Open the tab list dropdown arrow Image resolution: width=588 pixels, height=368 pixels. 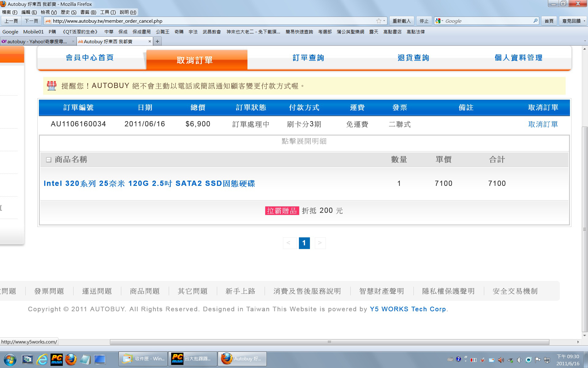(x=585, y=41)
